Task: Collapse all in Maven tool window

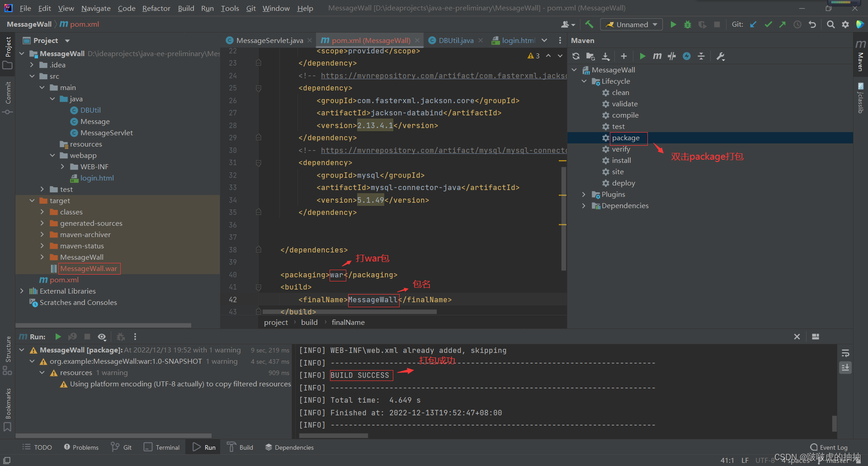Action: 701,56
